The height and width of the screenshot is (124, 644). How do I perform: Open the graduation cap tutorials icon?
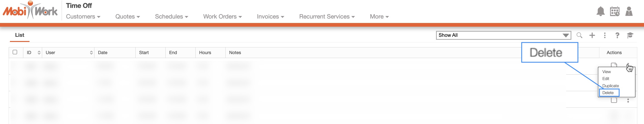tap(630, 35)
